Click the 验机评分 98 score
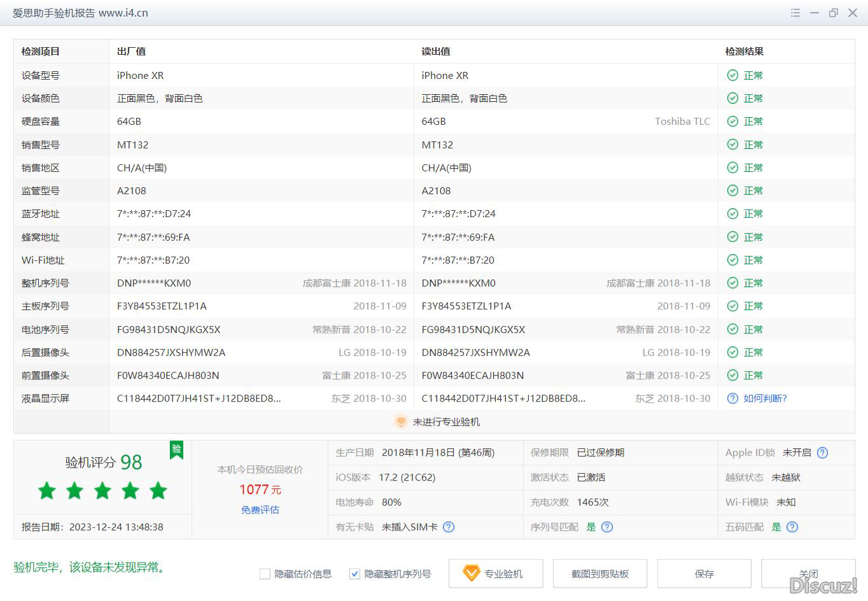The height and width of the screenshot is (601, 868). (104, 462)
